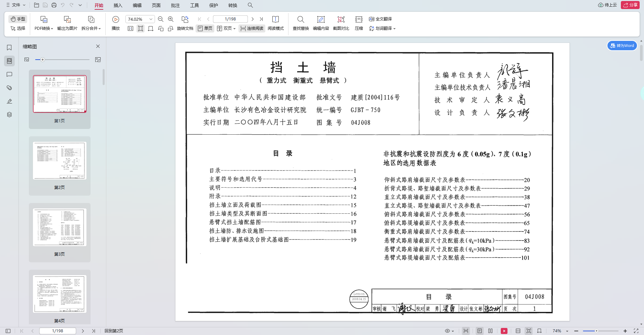
Task: Click 全文翻译 full text translation
Action: pyautogui.click(x=380, y=19)
